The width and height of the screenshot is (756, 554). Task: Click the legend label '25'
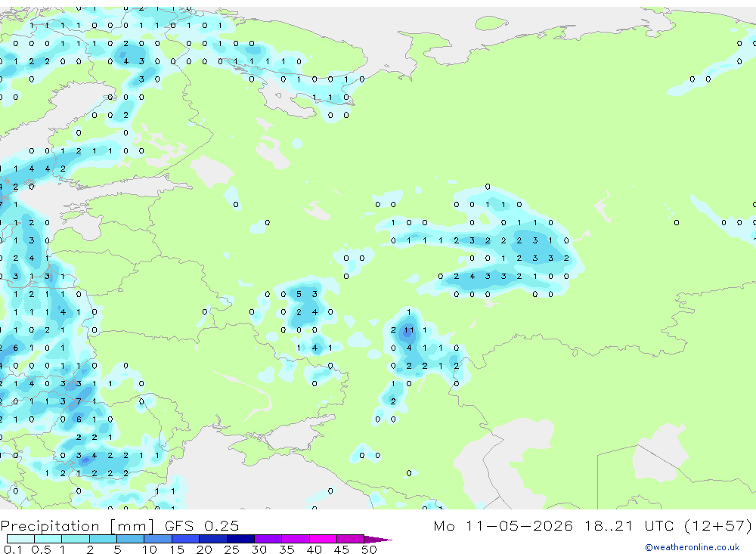click(231, 549)
